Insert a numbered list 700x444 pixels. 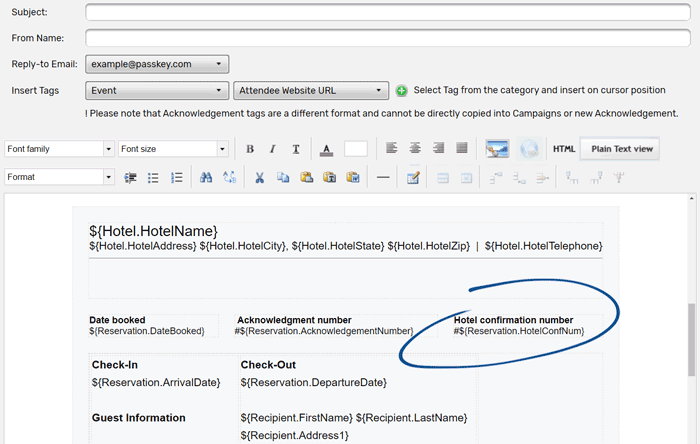pos(177,178)
